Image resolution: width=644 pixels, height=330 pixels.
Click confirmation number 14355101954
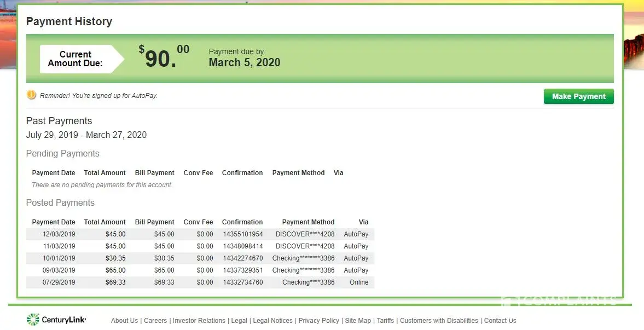243,234
